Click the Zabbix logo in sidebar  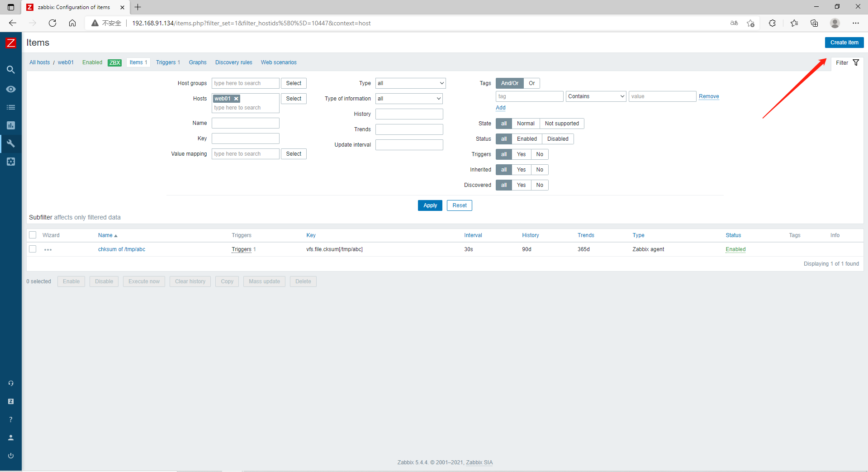11,43
